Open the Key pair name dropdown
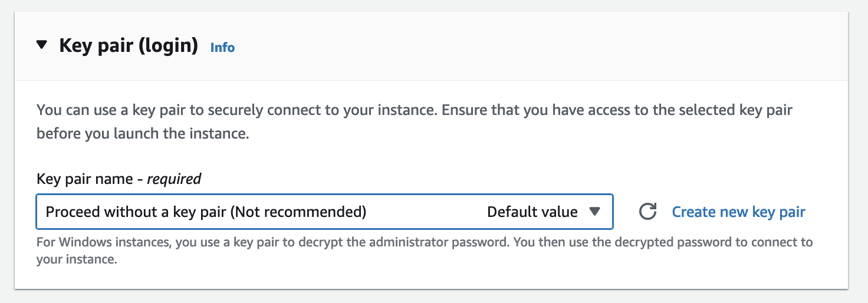The height and width of the screenshot is (303, 868). point(324,212)
